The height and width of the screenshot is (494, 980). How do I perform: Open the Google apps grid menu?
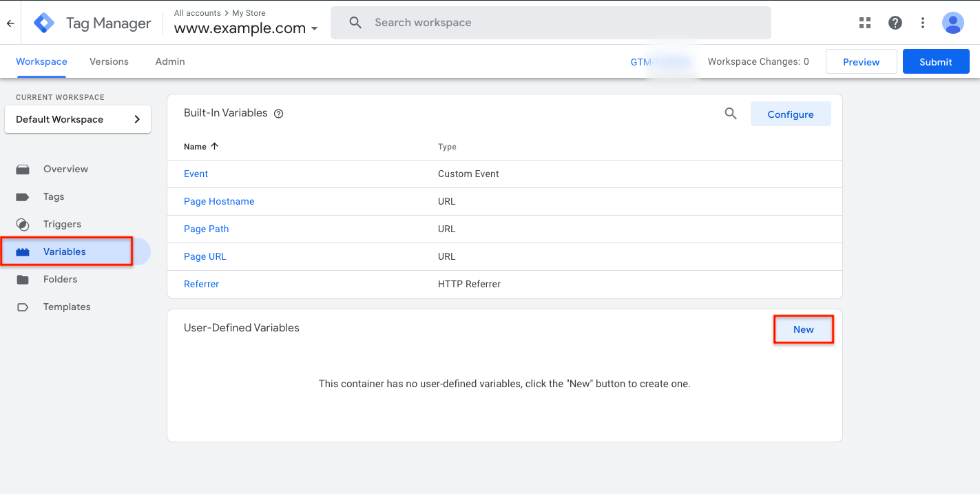coord(864,22)
